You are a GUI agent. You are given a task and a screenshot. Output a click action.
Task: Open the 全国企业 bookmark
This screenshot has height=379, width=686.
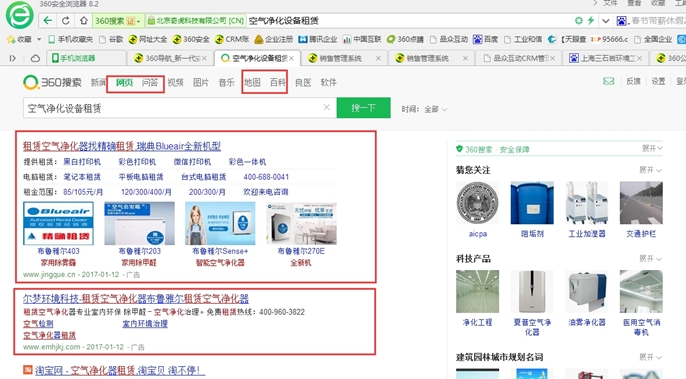(653, 39)
